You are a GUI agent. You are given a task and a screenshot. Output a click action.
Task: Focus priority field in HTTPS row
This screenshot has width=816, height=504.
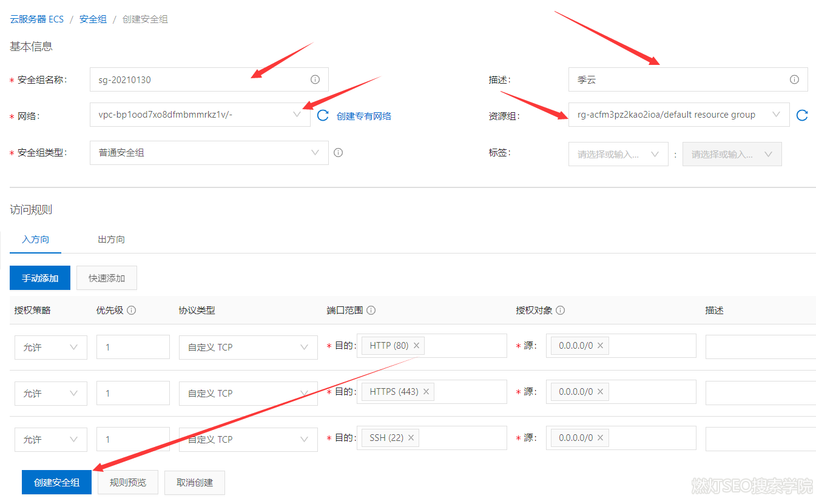pos(133,393)
